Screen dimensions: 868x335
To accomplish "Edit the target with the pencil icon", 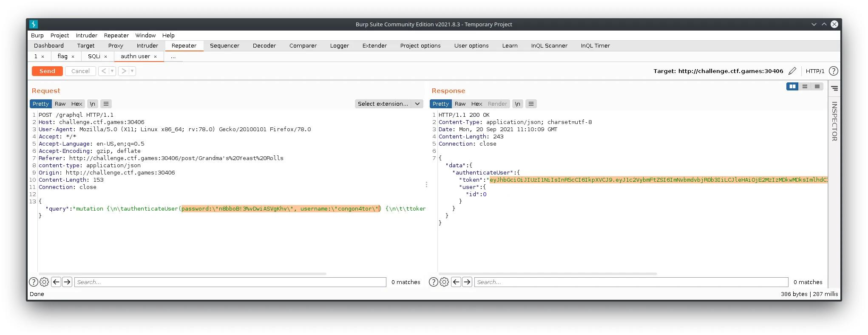I will point(792,71).
